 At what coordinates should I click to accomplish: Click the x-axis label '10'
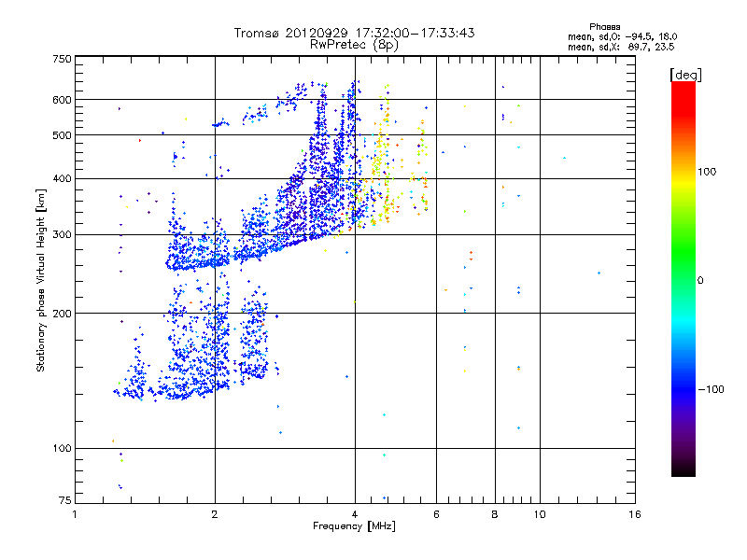540,514
